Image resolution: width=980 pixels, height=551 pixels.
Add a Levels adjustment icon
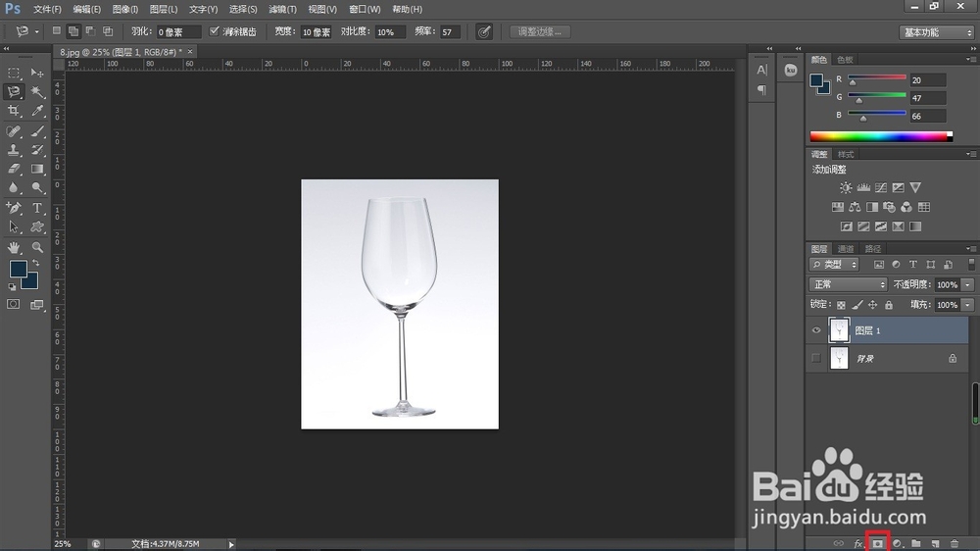click(863, 187)
